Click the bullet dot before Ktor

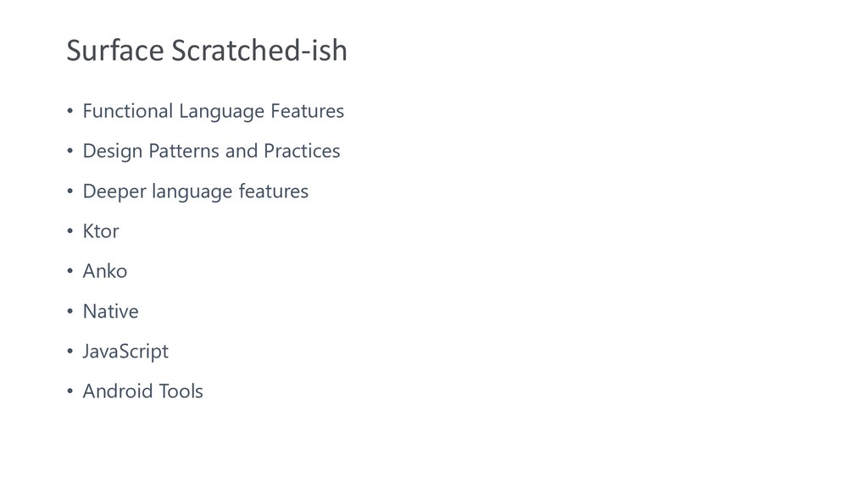point(70,231)
